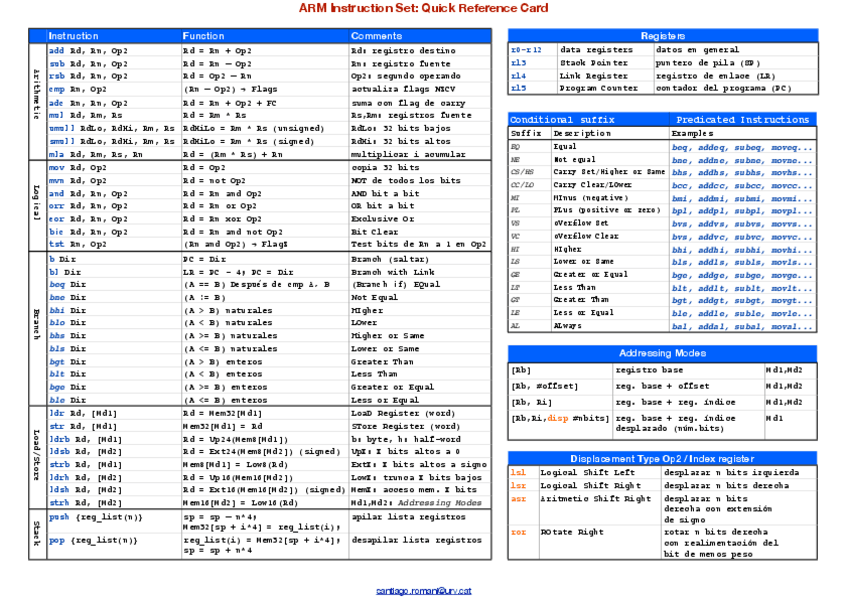The width and height of the screenshot is (848, 599).
Task: Select 'bge, addge, subge, movge...' examples
Action: (742, 275)
